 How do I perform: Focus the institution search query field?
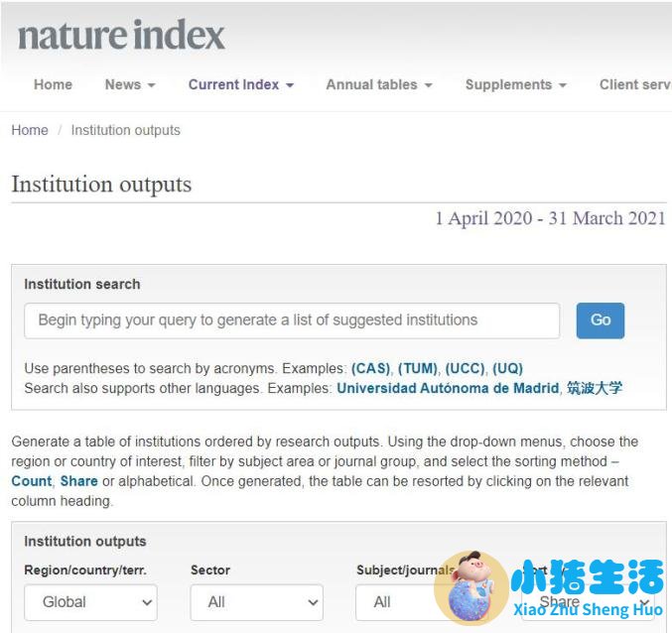292,320
